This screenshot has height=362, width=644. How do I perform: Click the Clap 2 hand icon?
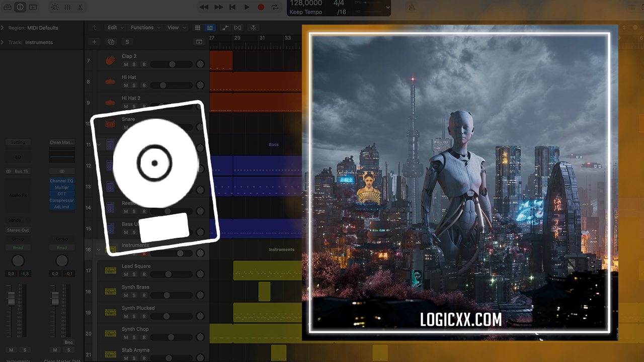click(110, 60)
